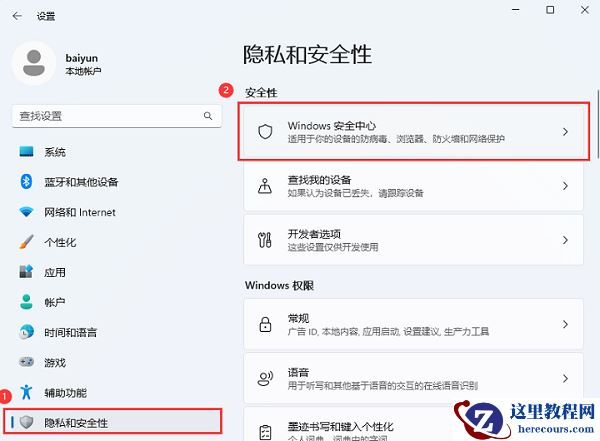This screenshot has width=600, height=441.
Task: Select 游戏 in sidebar
Action: pyautogui.click(x=116, y=362)
